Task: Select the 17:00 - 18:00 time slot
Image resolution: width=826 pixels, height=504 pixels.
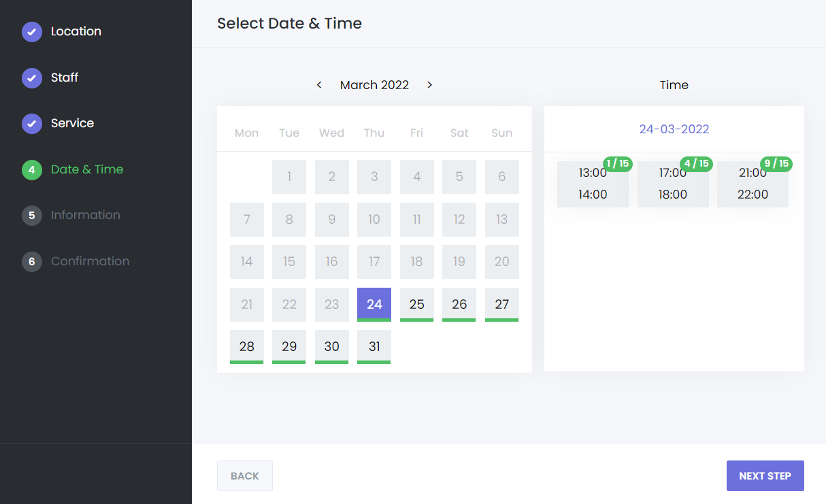Action: [672, 184]
